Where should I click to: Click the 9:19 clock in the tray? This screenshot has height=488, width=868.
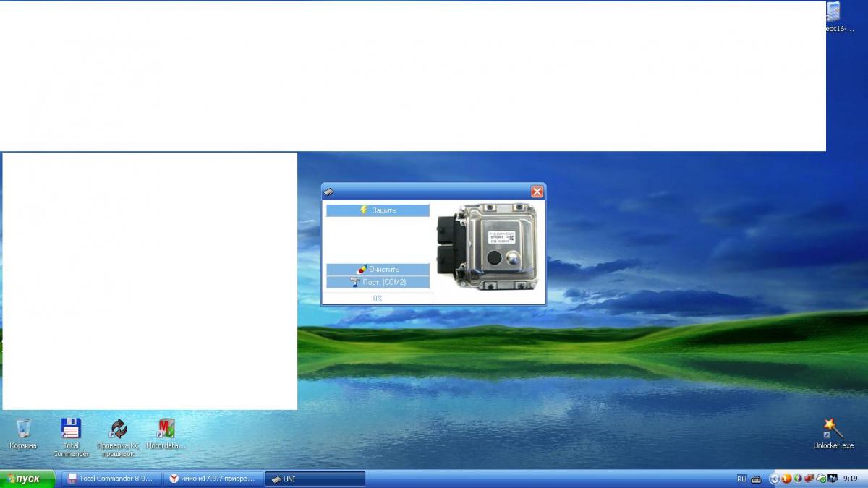tap(851, 479)
